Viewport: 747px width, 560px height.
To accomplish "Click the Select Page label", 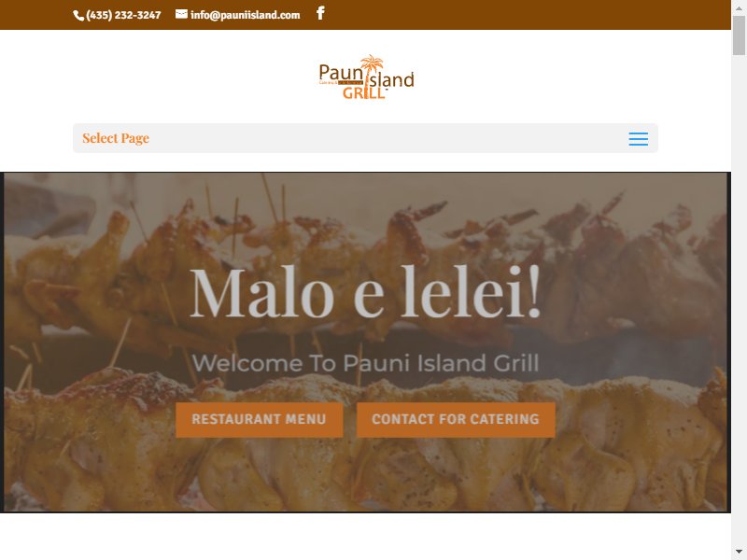I will [x=116, y=138].
